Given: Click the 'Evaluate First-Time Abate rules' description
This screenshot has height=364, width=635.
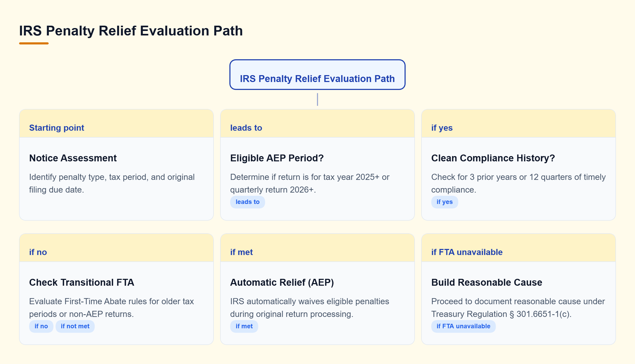Looking at the screenshot, I should tap(112, 308).
